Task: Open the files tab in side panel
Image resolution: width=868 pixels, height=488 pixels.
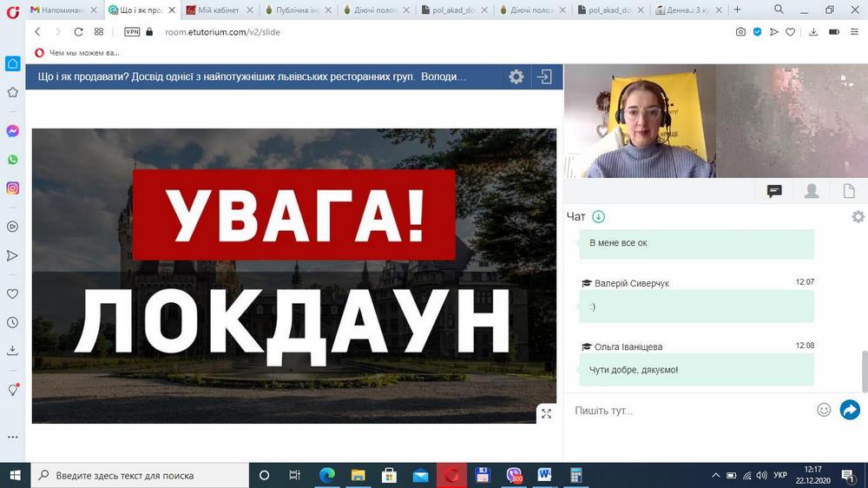Action: coord(849,191)
